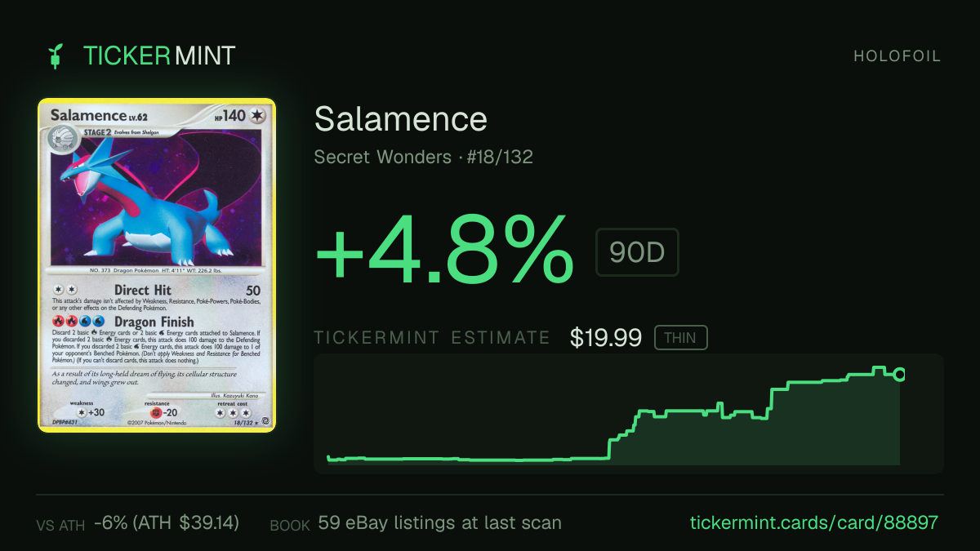Open the TICKERMINT brand wordmark

click(159, 56)
